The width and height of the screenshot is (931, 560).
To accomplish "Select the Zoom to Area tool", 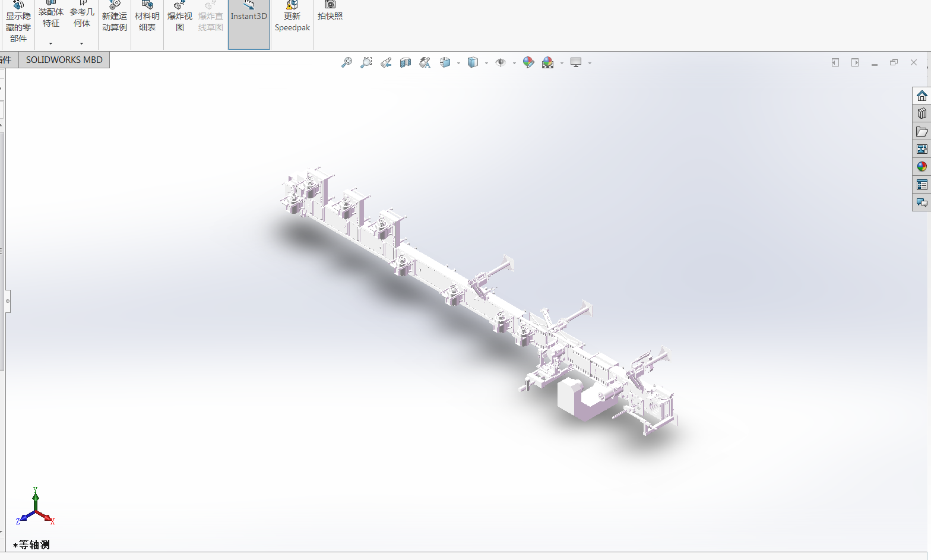I will click(366, 62).
